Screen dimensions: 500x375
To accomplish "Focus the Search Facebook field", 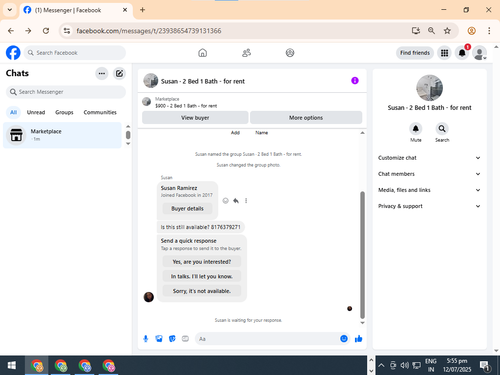I will [x=75, y=53].
